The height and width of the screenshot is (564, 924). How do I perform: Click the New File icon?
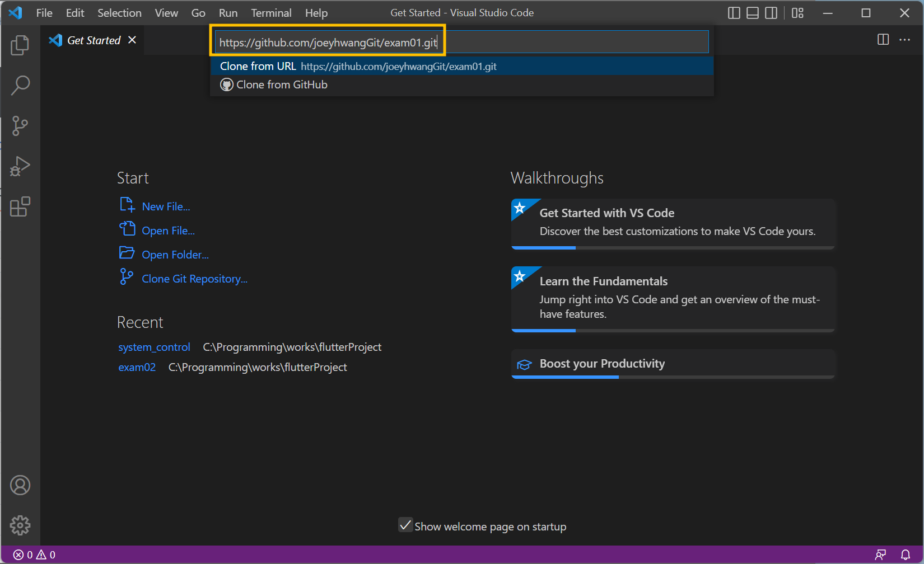pyautogui.click(x=127, y=205)
